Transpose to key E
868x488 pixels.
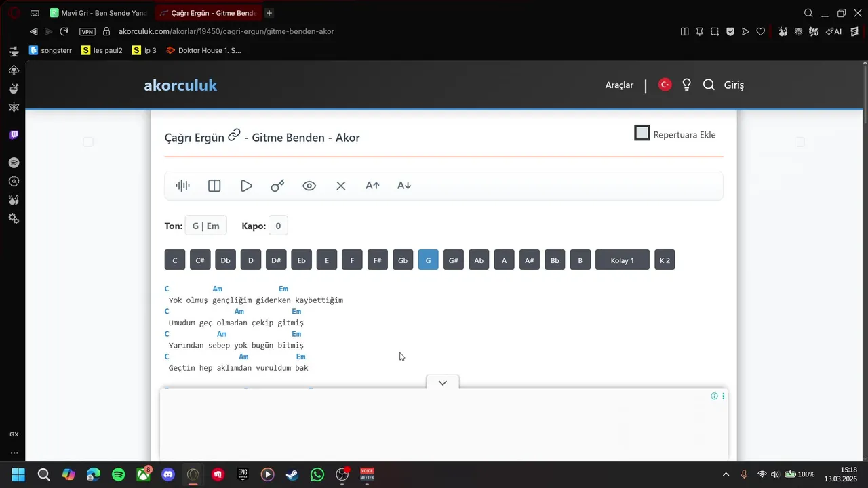tap(326, 260)
